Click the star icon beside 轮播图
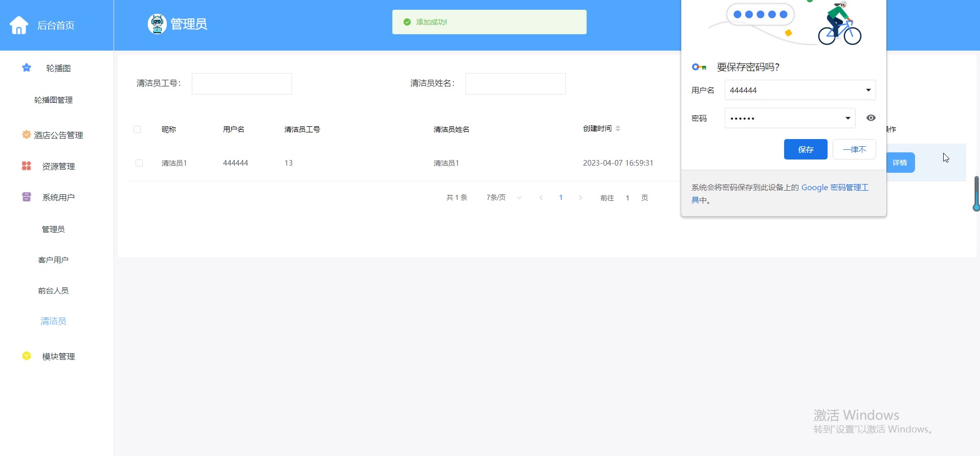The height and width of the screenshot is (456, 980). tap(27, 67)
